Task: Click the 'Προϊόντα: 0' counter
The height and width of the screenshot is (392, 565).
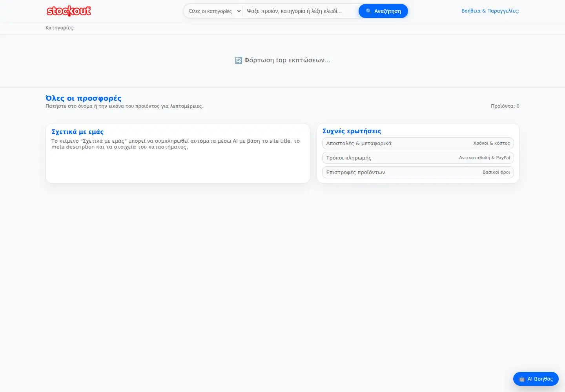Action: coord(505,106)
